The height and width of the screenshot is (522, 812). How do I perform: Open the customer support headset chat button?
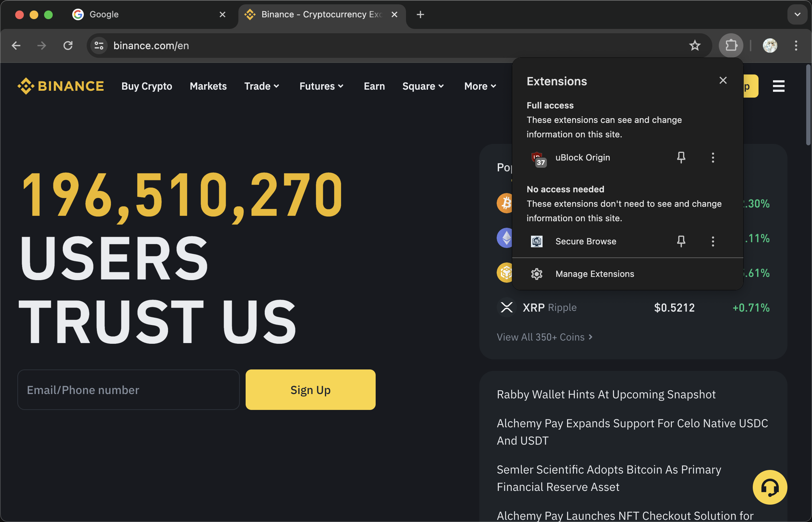(770, 487)
